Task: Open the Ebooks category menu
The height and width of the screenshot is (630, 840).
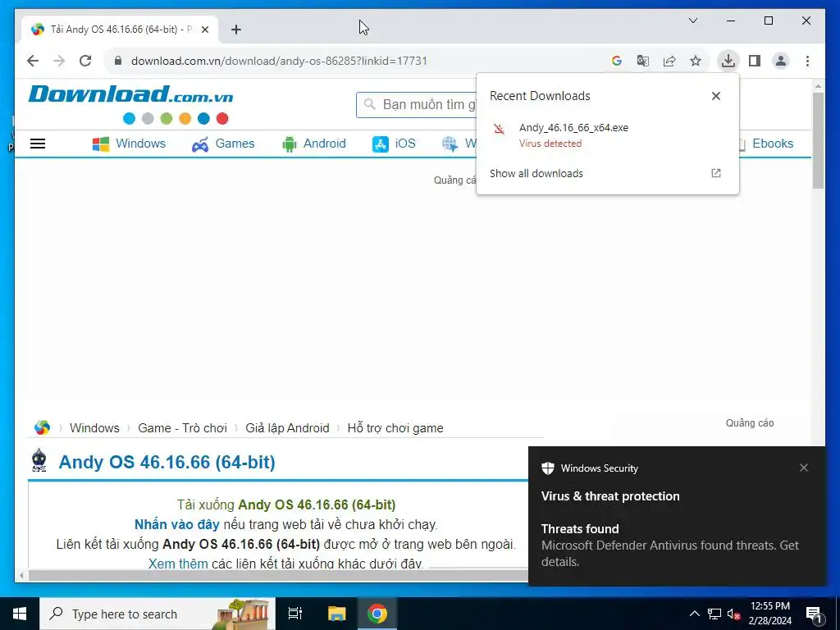Action: [x=765, y=144]
